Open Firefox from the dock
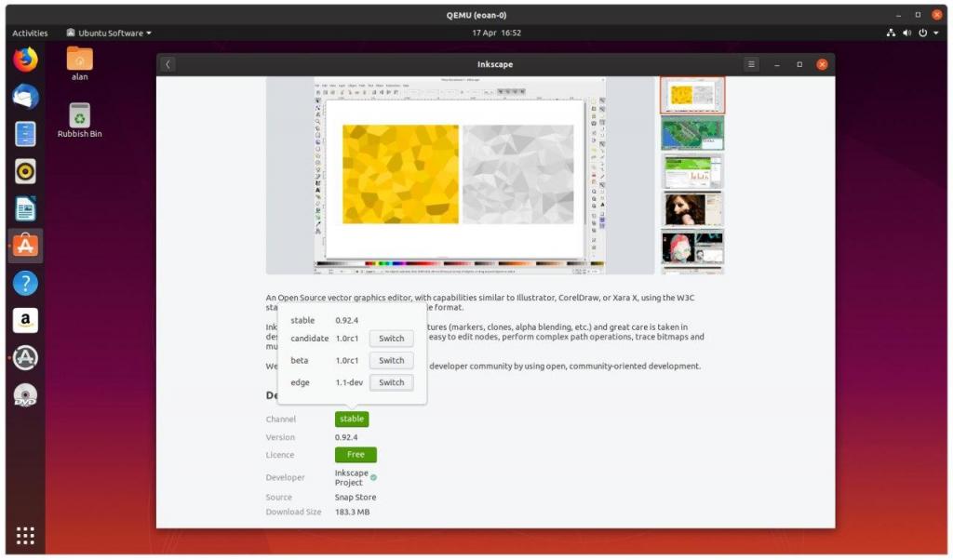 [x=25, y=60]
